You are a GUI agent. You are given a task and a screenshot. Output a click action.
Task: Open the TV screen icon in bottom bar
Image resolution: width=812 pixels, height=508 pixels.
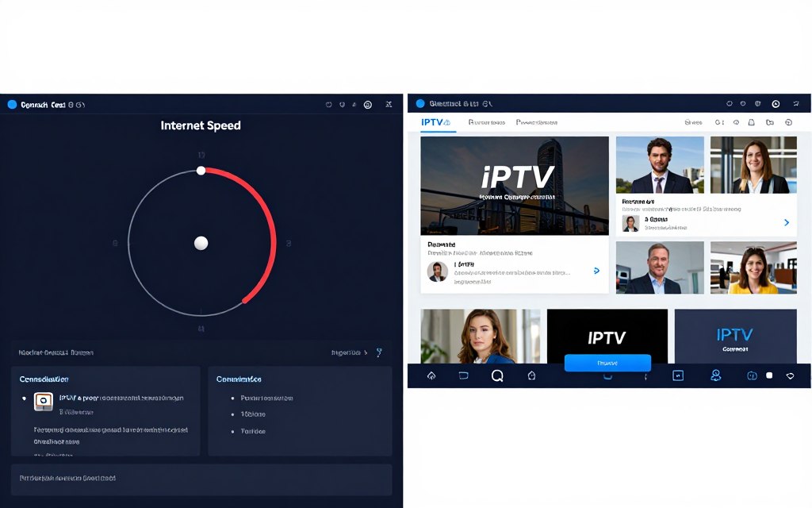pyautogui.click(x=463, y=375)
